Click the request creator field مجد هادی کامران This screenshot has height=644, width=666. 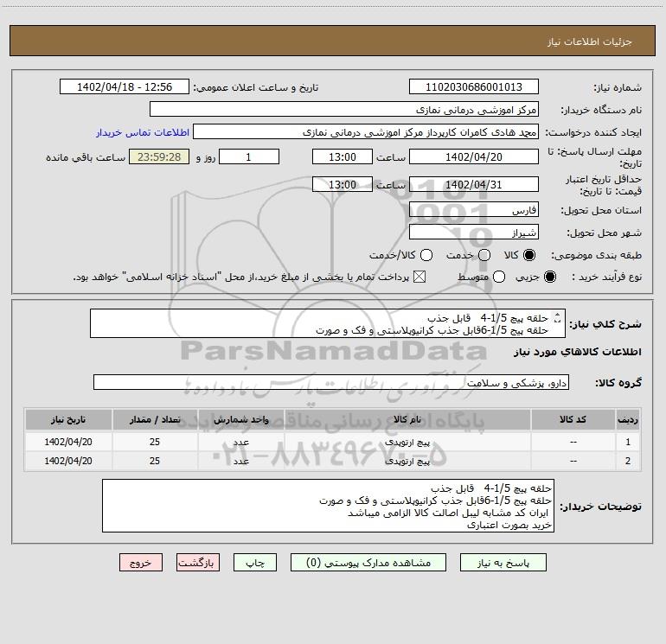tap(366, 131)
